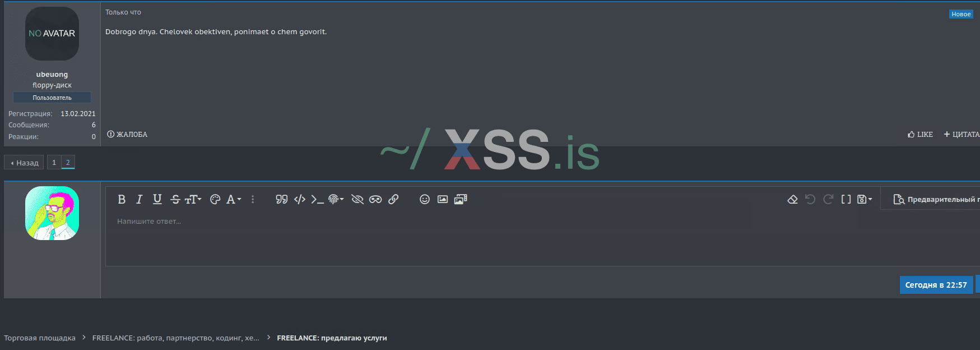Viewport: 980px width, 350px height.
Task: Click the Реакции: label under ubeuong
Action: [24, 137]
